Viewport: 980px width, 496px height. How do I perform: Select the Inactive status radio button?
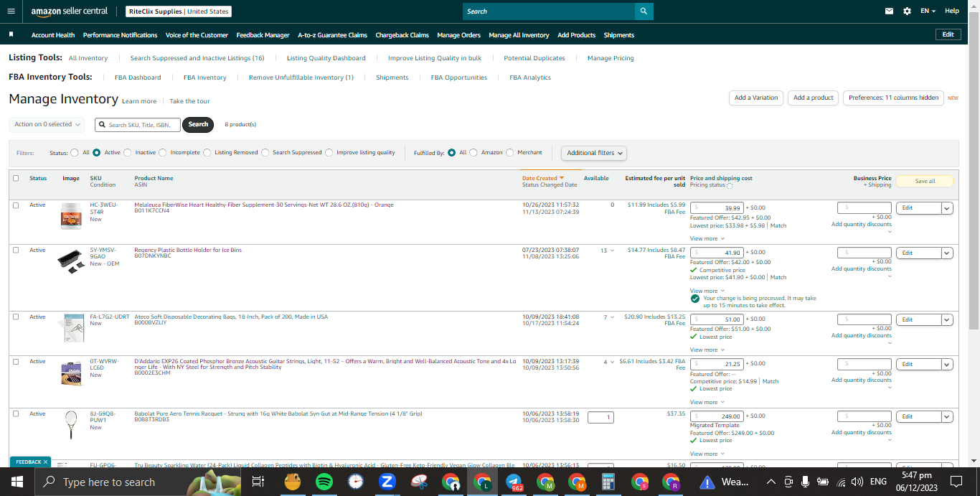[x=128, y=153]
